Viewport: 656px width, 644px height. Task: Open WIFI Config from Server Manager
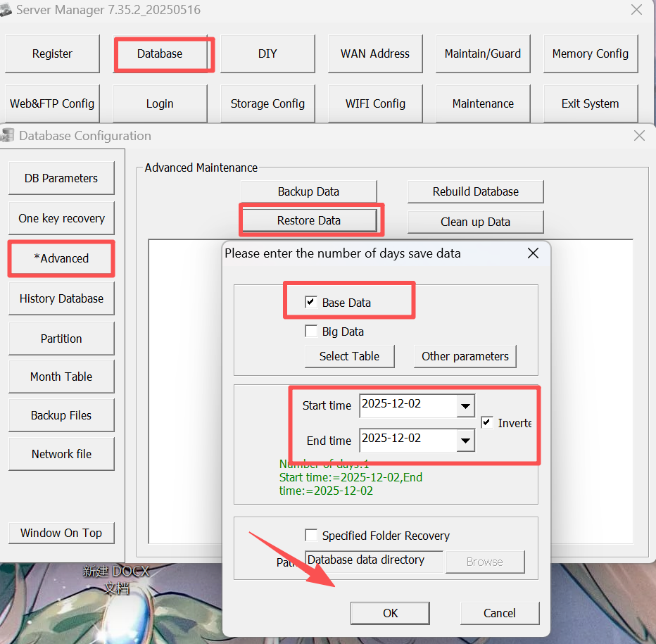point(375,103)
